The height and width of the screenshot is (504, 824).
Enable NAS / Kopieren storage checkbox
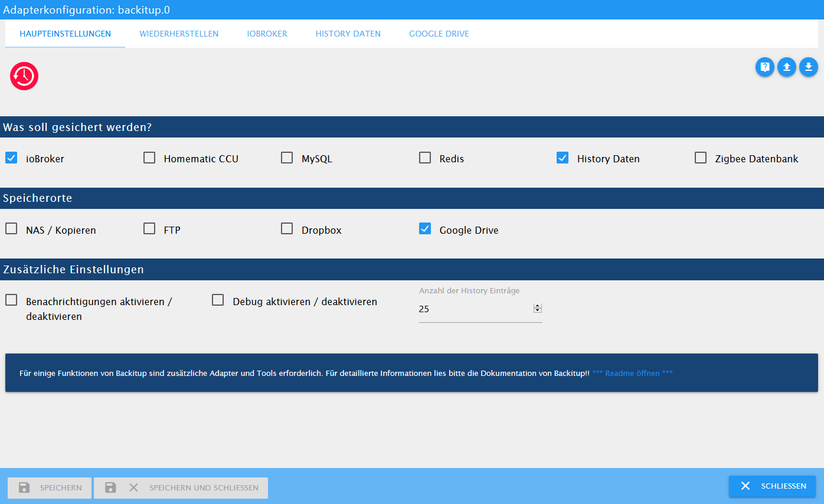coord(11,228)
